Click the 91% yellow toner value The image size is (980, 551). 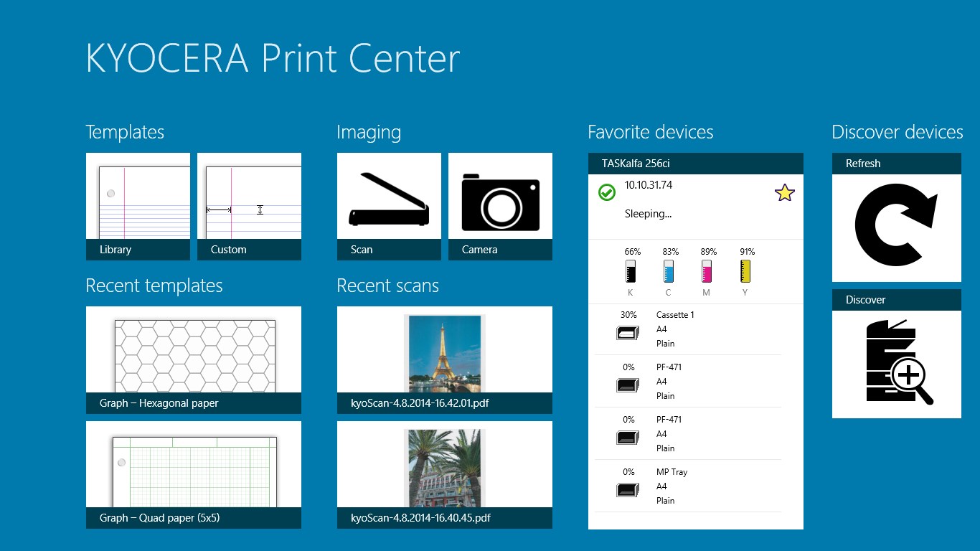(x=747, y=252)
